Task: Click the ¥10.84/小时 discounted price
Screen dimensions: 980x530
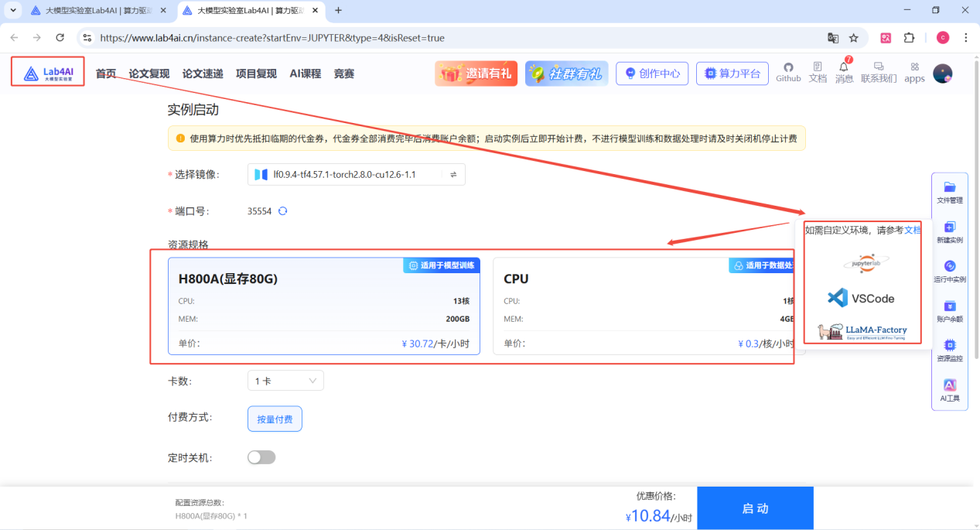Action: [x=658, y=516]
